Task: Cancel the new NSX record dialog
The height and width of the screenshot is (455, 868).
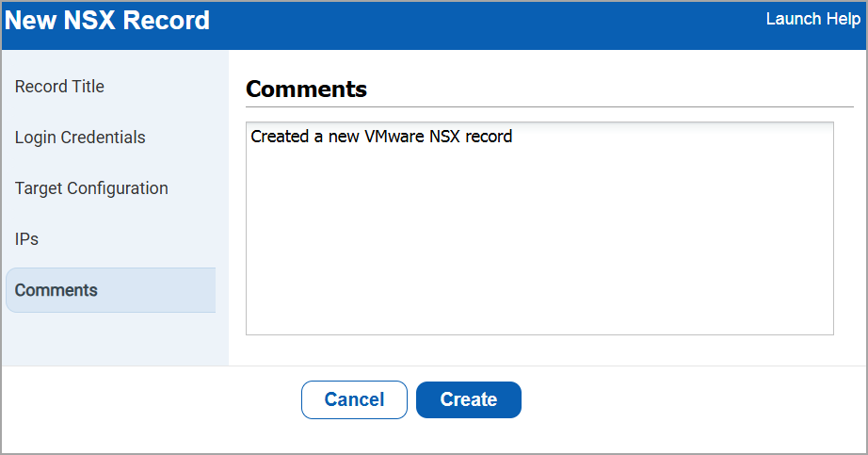Action: (354, 399)
